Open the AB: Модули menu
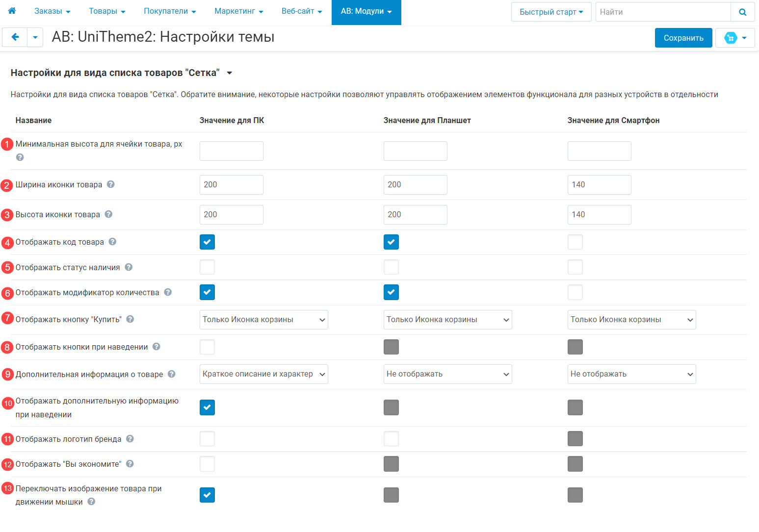The height and width of the screenshot is (532, 759). point(366,12)
